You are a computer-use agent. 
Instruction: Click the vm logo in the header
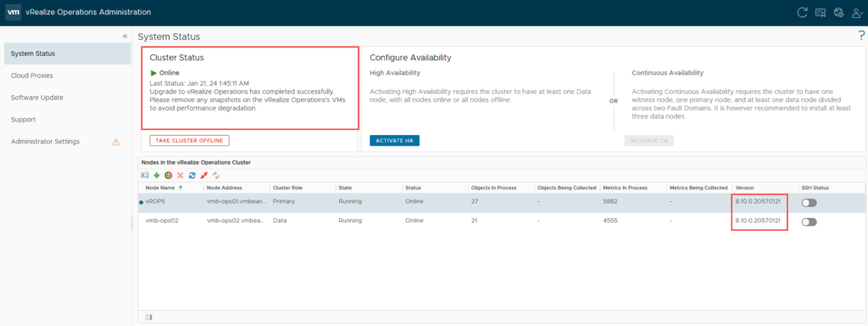coord(14,12)
